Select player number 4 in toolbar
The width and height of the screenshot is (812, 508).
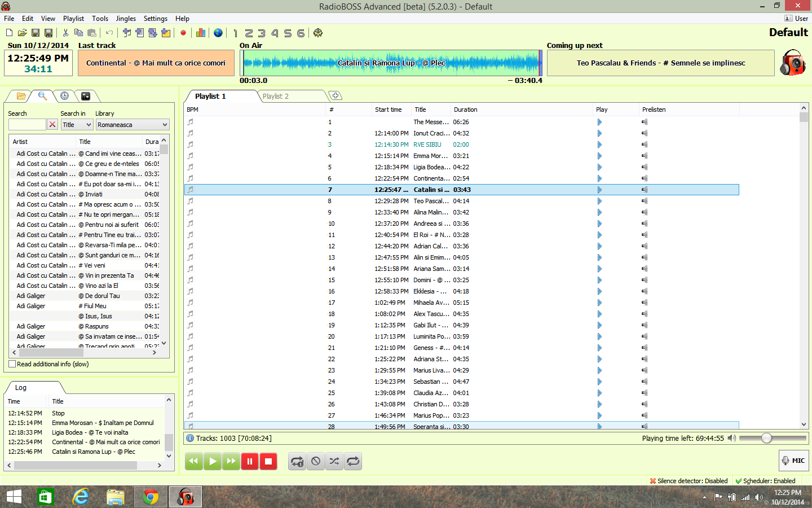pos(275,33)
